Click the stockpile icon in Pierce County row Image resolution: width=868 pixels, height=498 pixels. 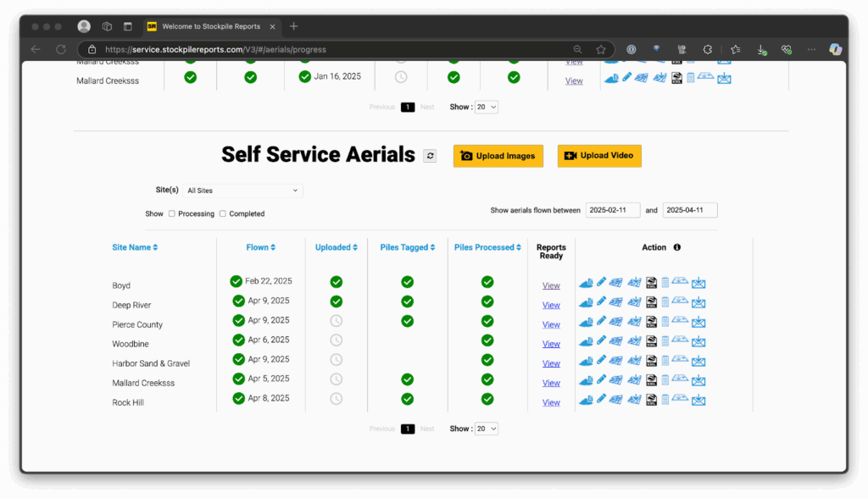pos(586,321)
